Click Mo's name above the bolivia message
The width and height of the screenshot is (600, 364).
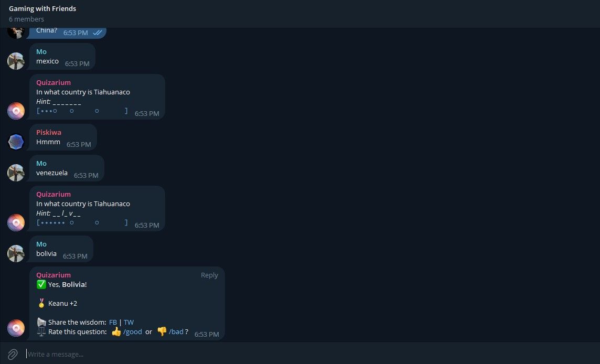pos(41,244)
